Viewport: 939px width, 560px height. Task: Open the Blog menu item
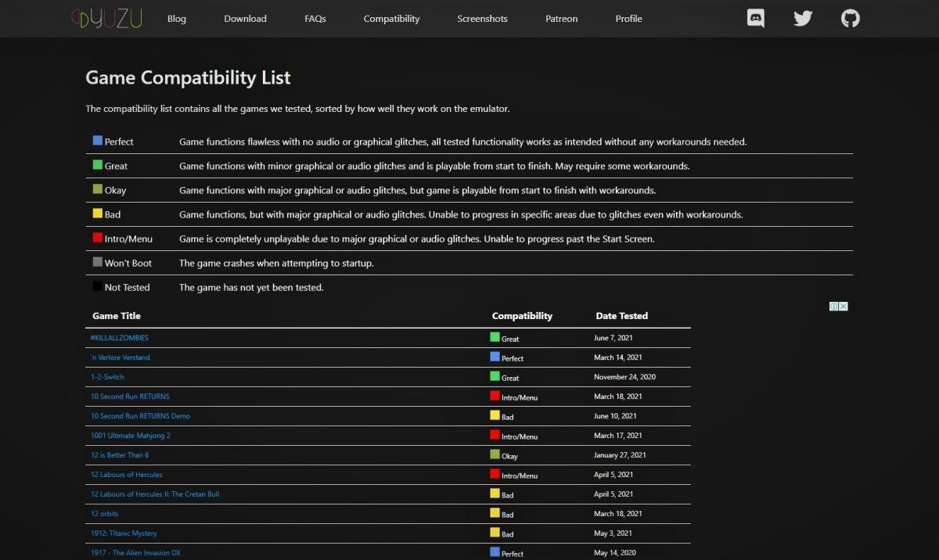pyautogui.click(x=177, y=19)
